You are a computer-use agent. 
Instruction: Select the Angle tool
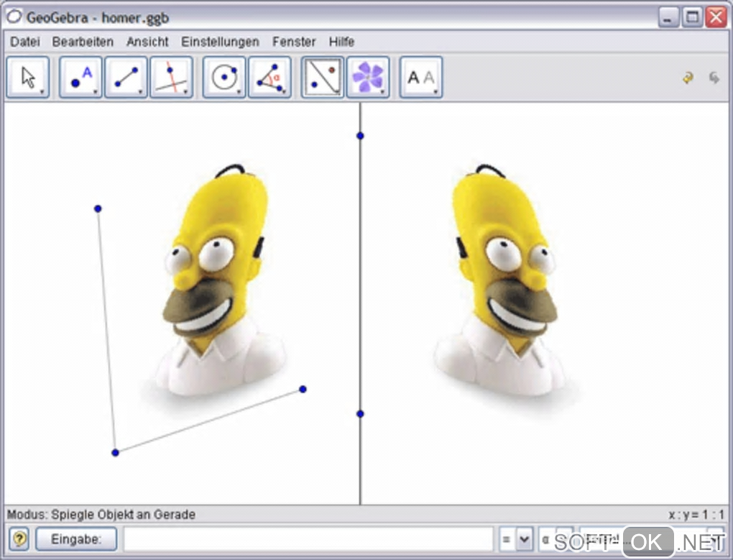[269, 77]
